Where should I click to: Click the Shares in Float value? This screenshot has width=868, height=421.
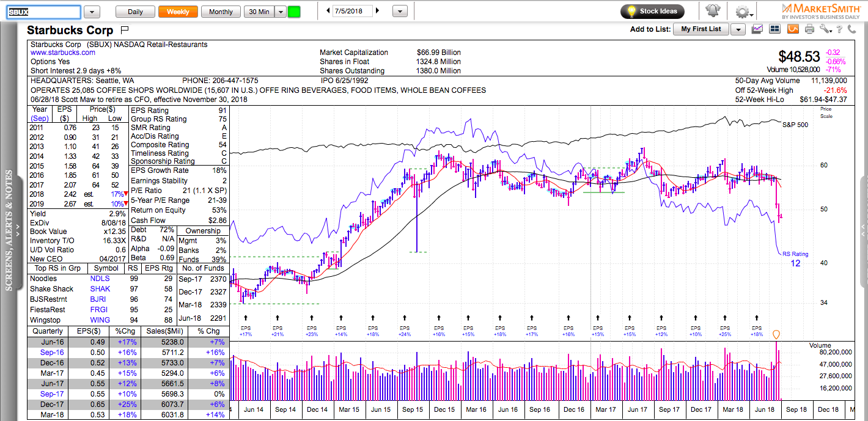click(439, 62)
